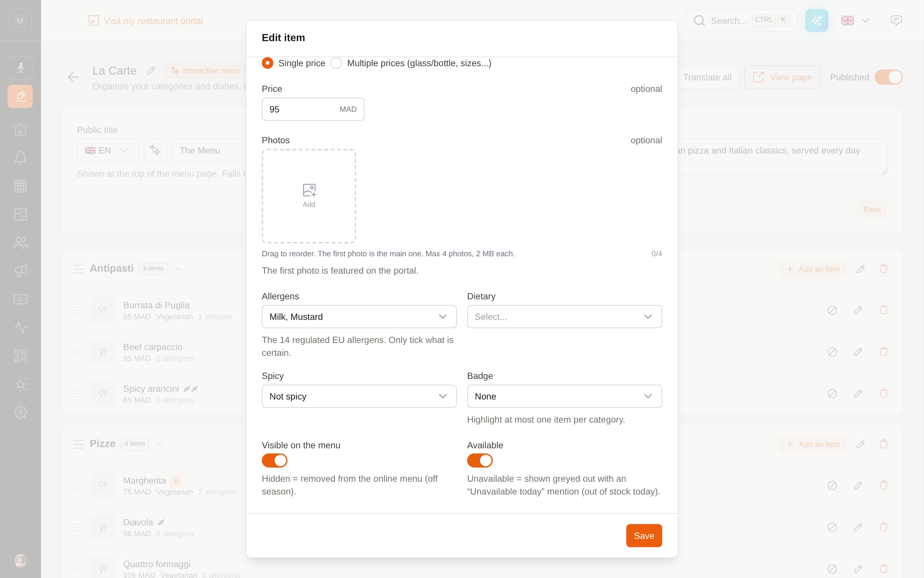Open the AI sparkle assistant button
Viewport: 924px width, 578px height.
817,21
